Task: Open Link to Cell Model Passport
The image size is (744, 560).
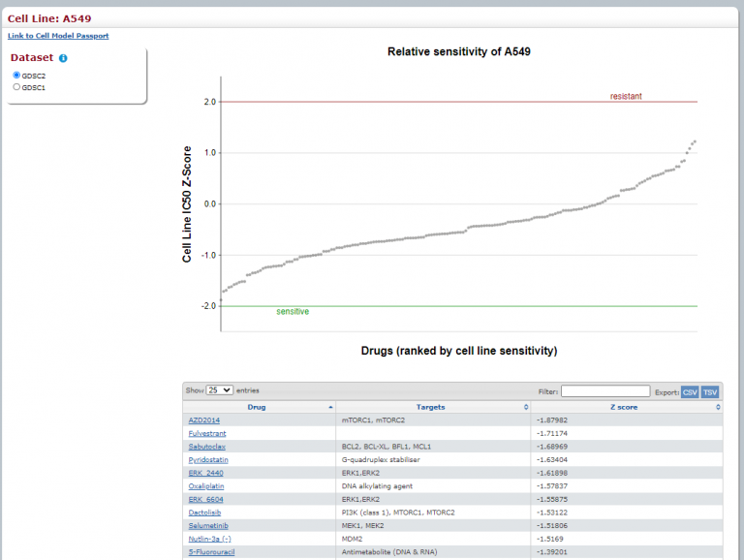Action: [x=58, y=36]
